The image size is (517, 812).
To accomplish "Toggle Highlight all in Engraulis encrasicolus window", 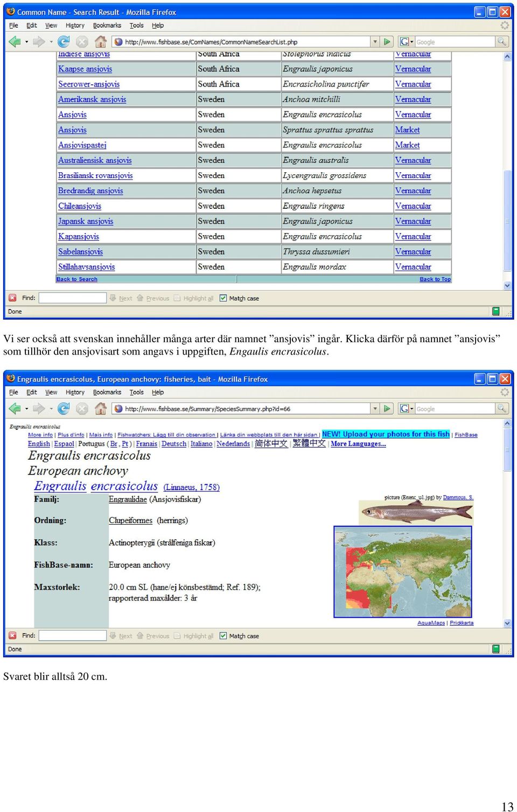I will pyautogui.click(x=193, y=636).
